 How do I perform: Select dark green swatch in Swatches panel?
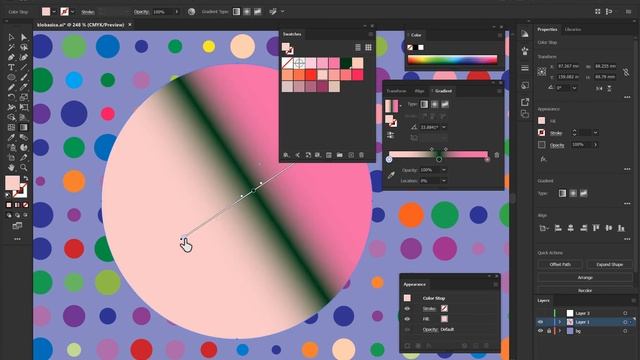click(x=346, y=63)
